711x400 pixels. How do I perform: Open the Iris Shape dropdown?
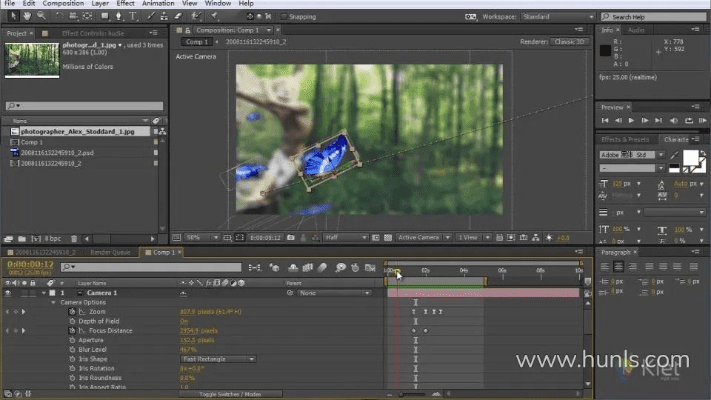coord(217,358)
